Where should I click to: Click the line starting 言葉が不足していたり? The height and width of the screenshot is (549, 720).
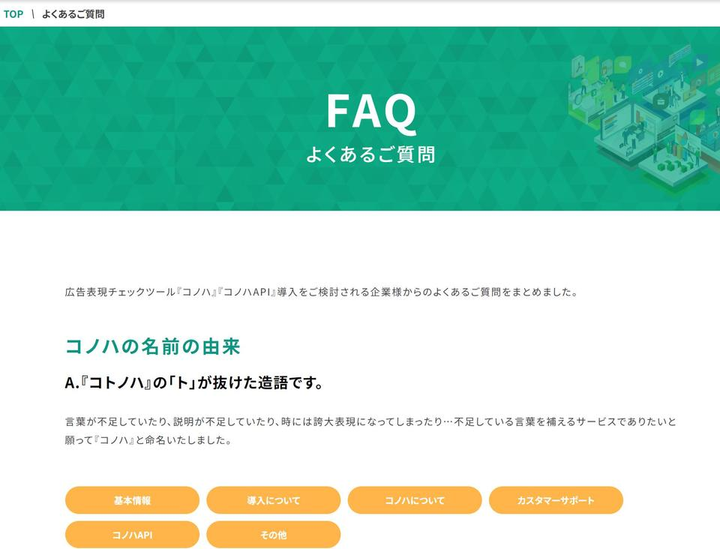click(371, 421)
